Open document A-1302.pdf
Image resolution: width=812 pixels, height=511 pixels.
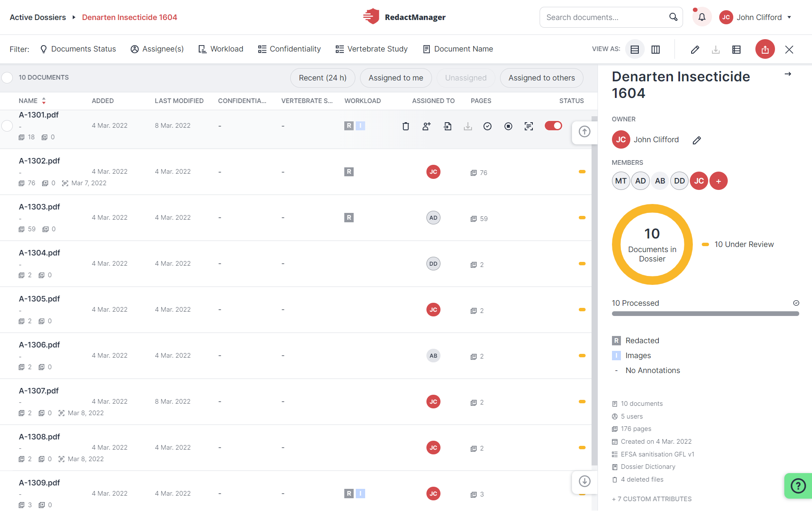[x=40, y=161]
